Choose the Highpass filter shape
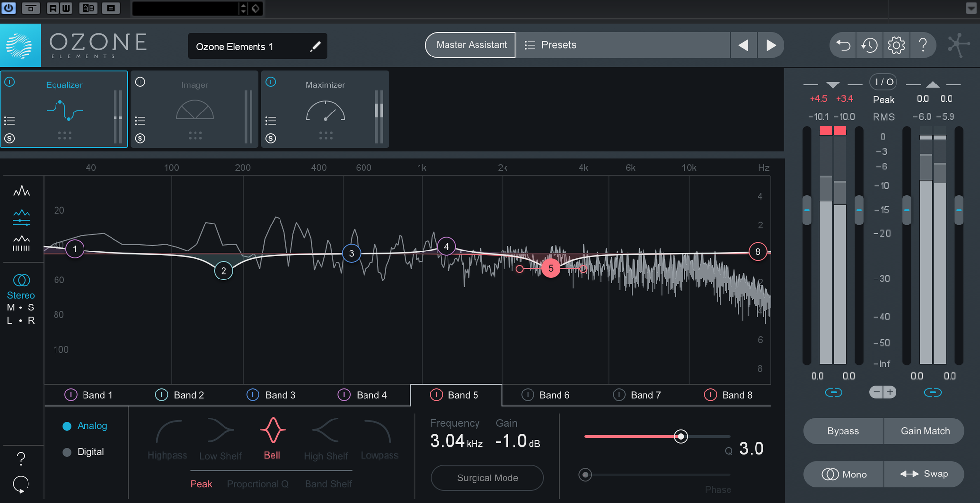The image size is (980, 503). (x=168, y=439)
